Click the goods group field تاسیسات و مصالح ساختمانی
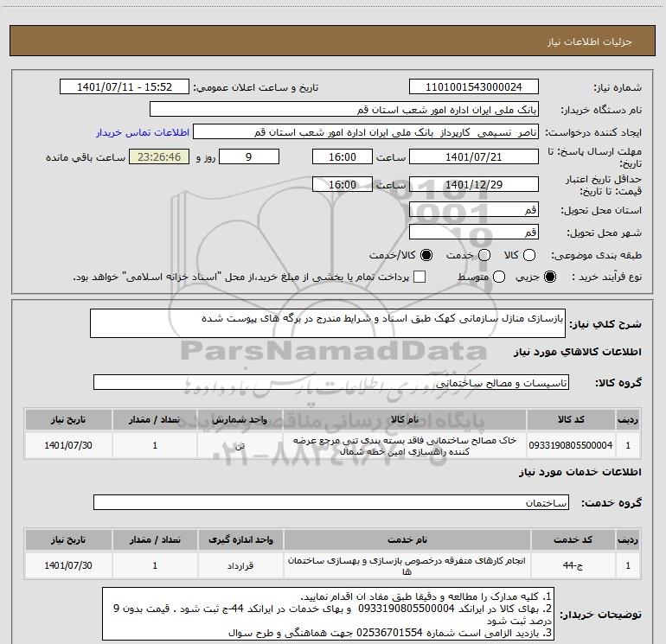 click(x=331, y=382)
